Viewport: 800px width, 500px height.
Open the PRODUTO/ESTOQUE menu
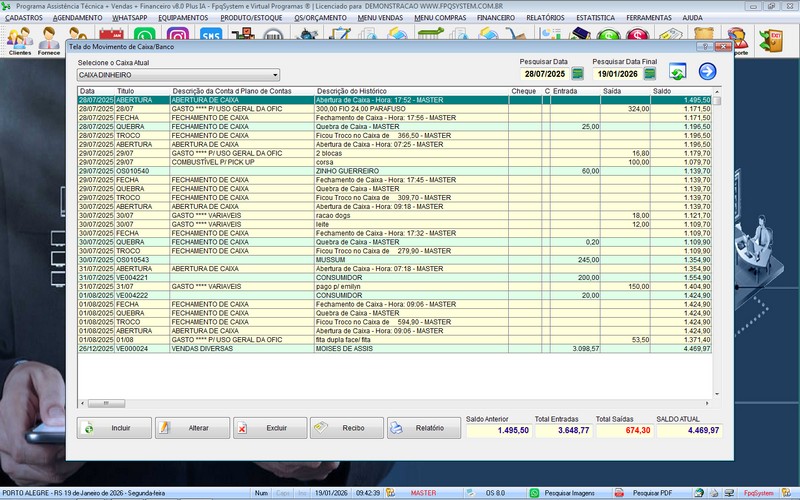(250, 18)
